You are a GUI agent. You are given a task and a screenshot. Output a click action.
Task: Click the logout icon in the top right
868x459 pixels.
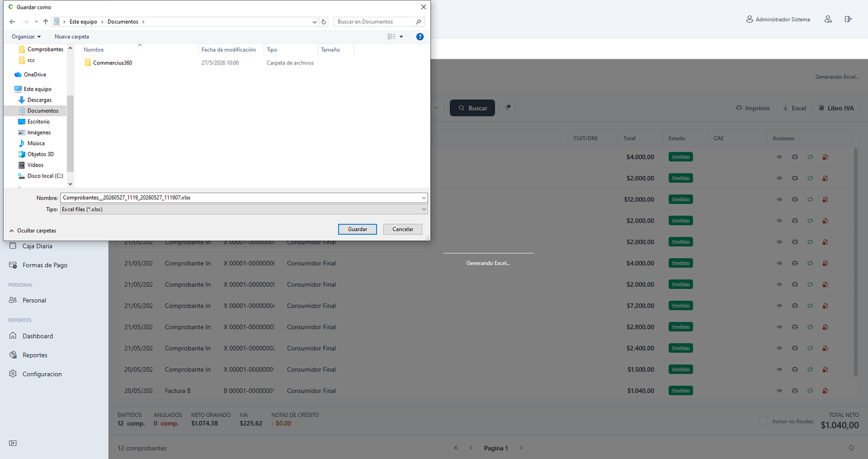[x=848, y=19]
